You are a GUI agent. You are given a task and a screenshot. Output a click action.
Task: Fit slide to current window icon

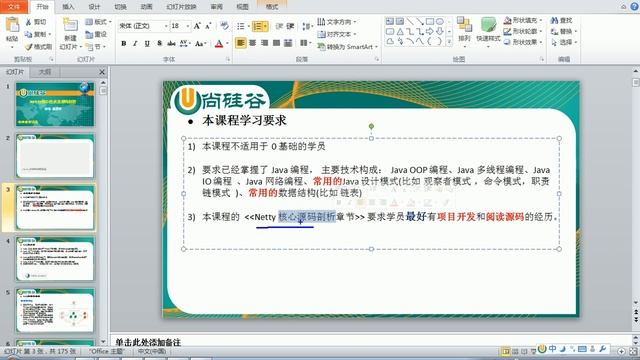click(x=634, y=351)
